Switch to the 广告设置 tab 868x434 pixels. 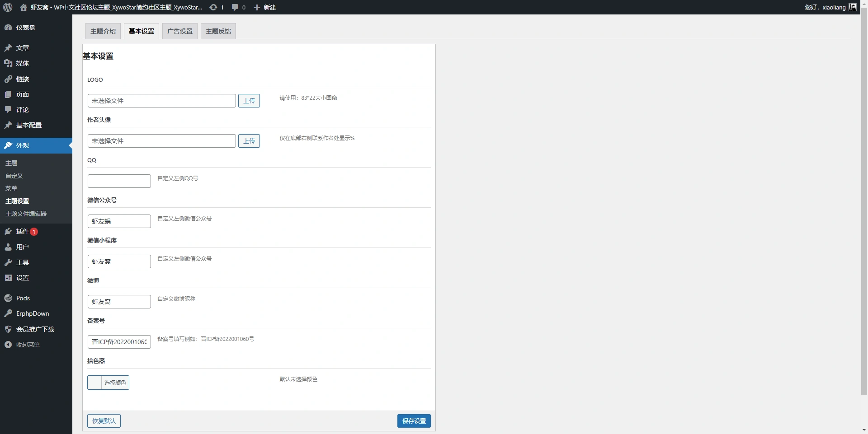tap(180, 31)
